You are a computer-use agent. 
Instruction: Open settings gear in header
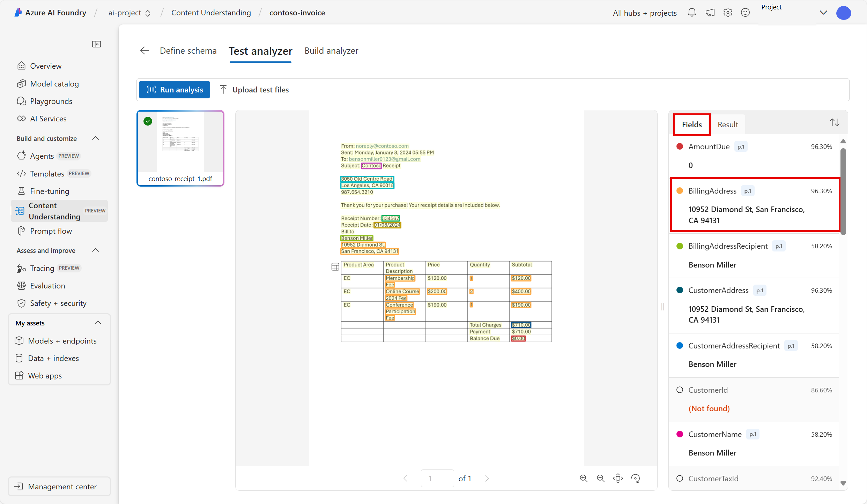(x=728, y=13)
